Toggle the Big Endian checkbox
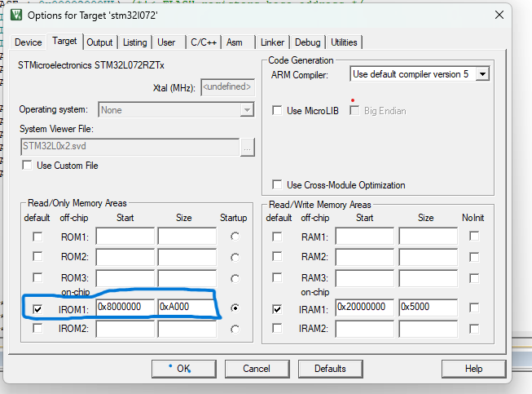 354,110
